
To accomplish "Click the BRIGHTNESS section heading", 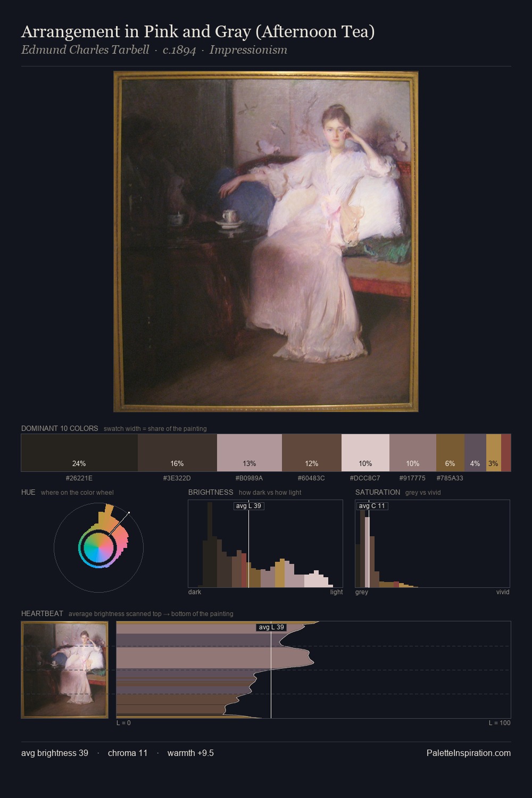I will pyautogui.click(x=211, y=492).
